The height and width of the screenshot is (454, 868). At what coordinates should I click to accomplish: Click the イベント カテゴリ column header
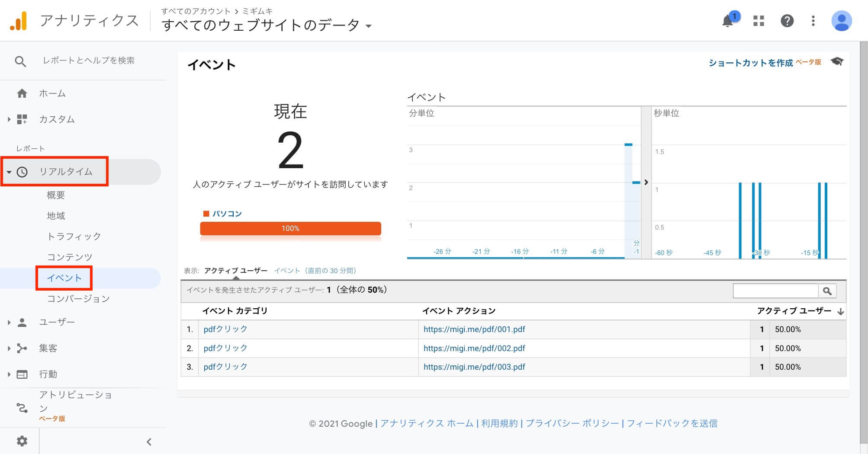(x=235, y=311)
